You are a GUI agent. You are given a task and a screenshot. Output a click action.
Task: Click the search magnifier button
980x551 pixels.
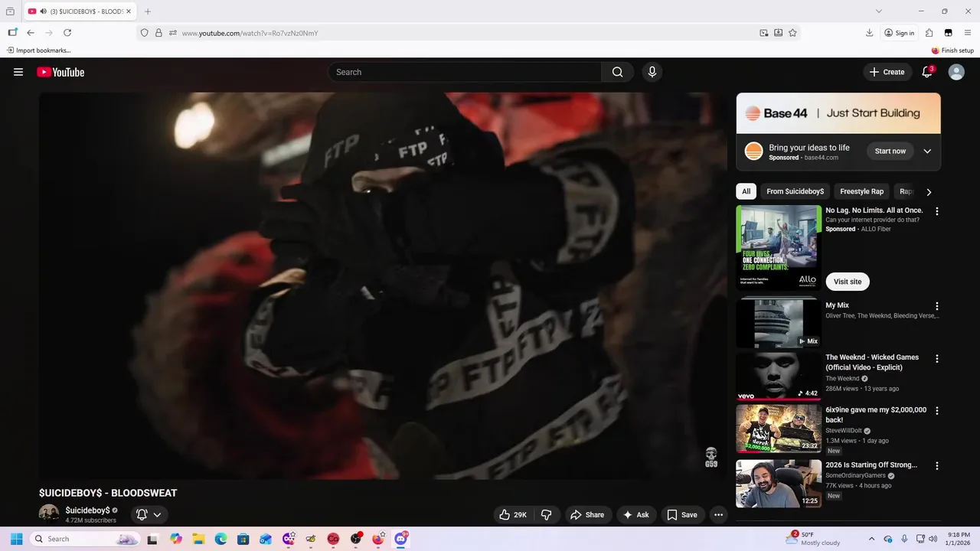coord(617,72)
